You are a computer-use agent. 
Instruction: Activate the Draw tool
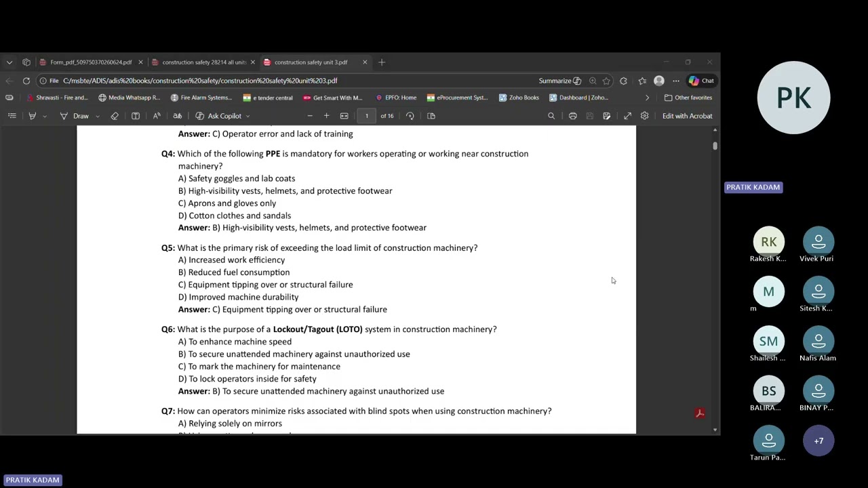pos(75,116)
